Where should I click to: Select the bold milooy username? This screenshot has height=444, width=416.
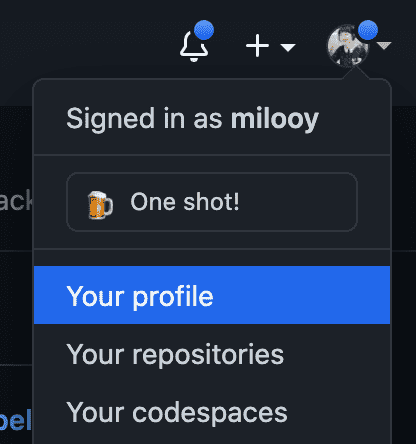coord(275,119)
